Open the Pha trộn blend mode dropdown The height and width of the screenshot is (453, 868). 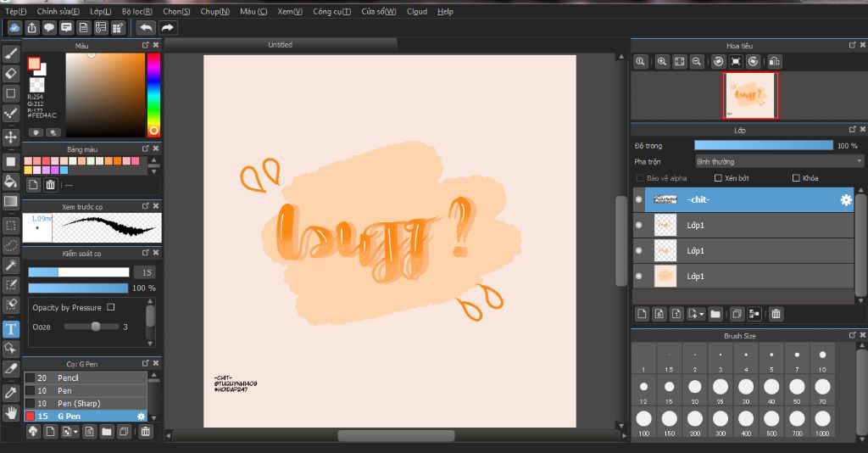pyautogui.click(x=780, y=162)
